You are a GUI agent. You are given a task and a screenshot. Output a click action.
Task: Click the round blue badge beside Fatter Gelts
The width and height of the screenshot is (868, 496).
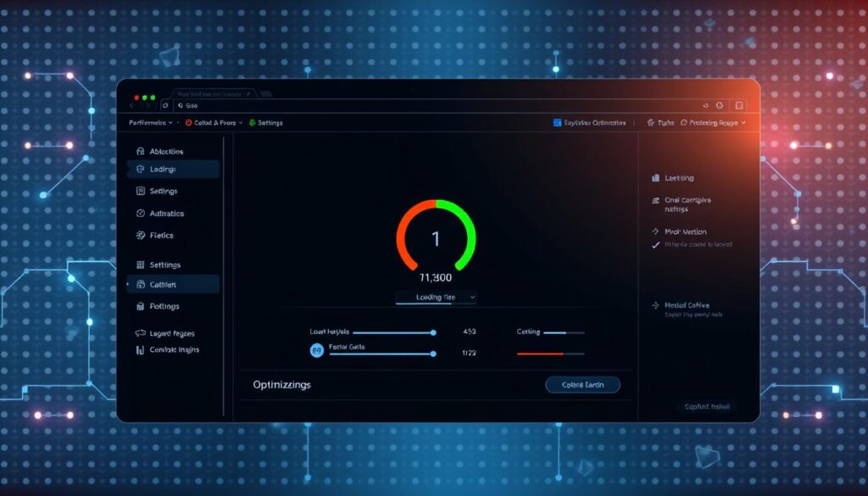(317, 350)
